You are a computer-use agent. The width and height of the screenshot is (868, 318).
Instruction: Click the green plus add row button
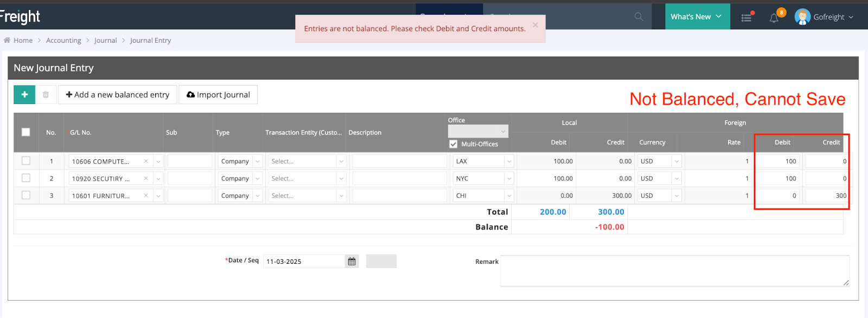point(24,95)
